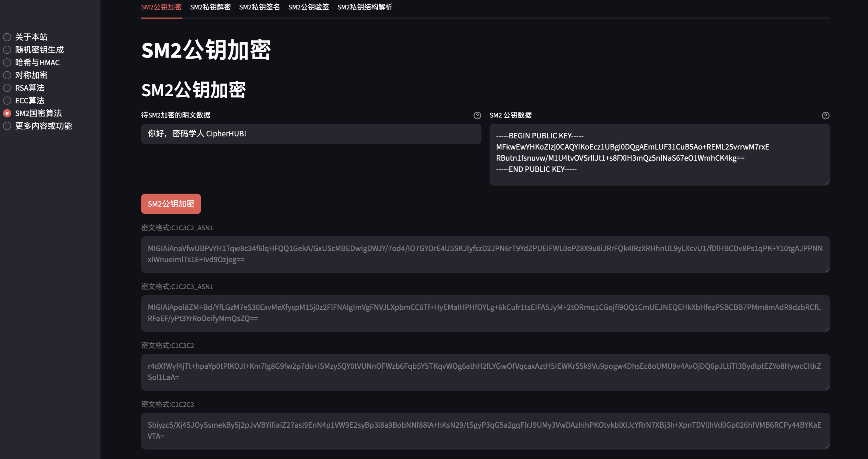
Task: Open the SM2 公钥数据 help icon
Action: point(825,115)
